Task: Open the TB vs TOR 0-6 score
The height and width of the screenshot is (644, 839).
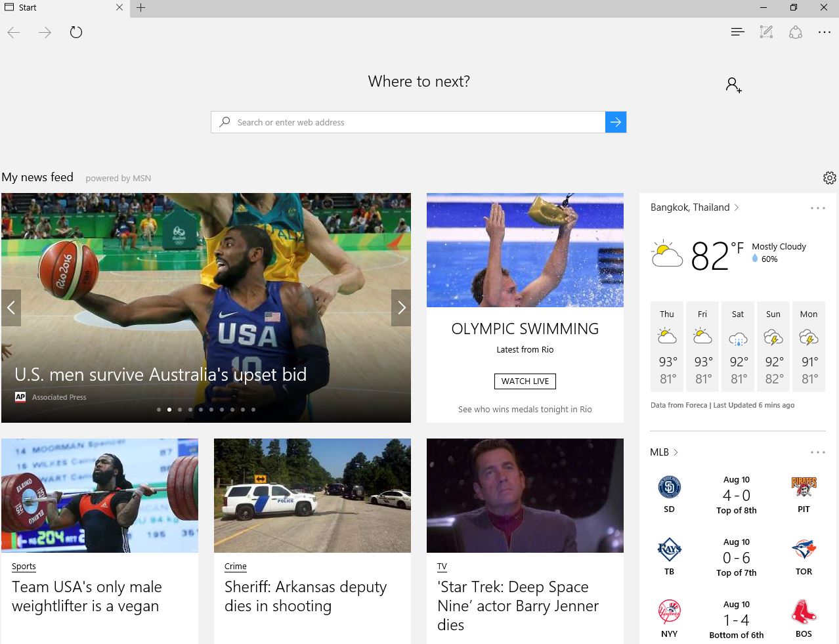Action: pyautogui.click(x=737, y=558)
